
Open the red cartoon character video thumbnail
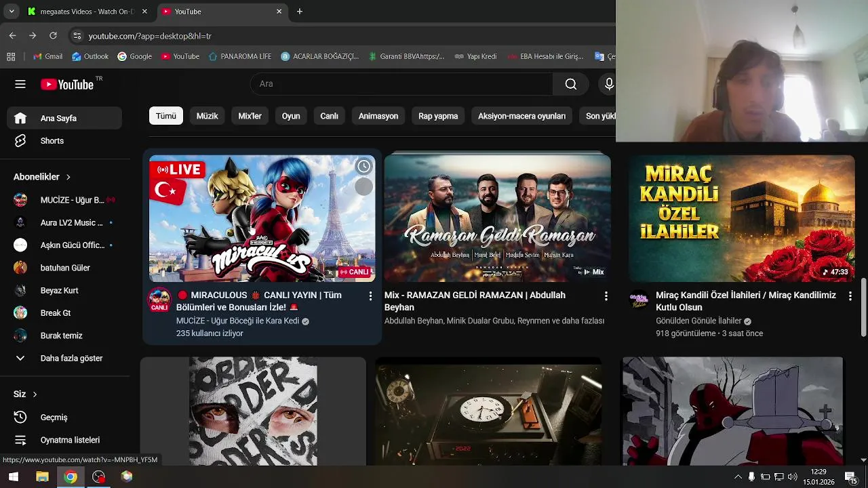[x=732, y=411]
